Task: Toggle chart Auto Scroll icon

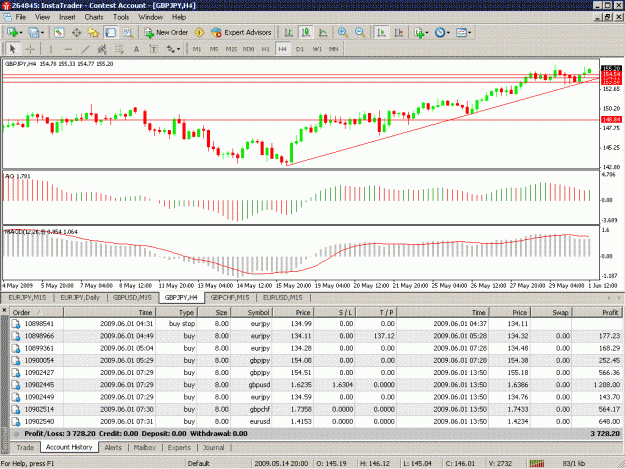Action: pos(381,33)
